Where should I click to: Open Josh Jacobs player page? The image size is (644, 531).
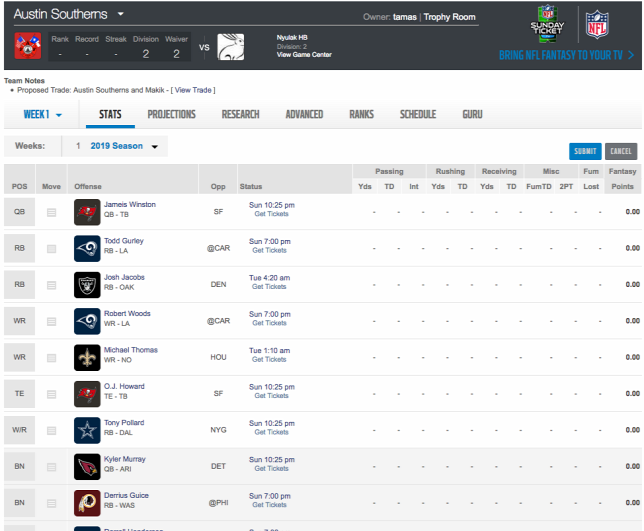[124, 277]
